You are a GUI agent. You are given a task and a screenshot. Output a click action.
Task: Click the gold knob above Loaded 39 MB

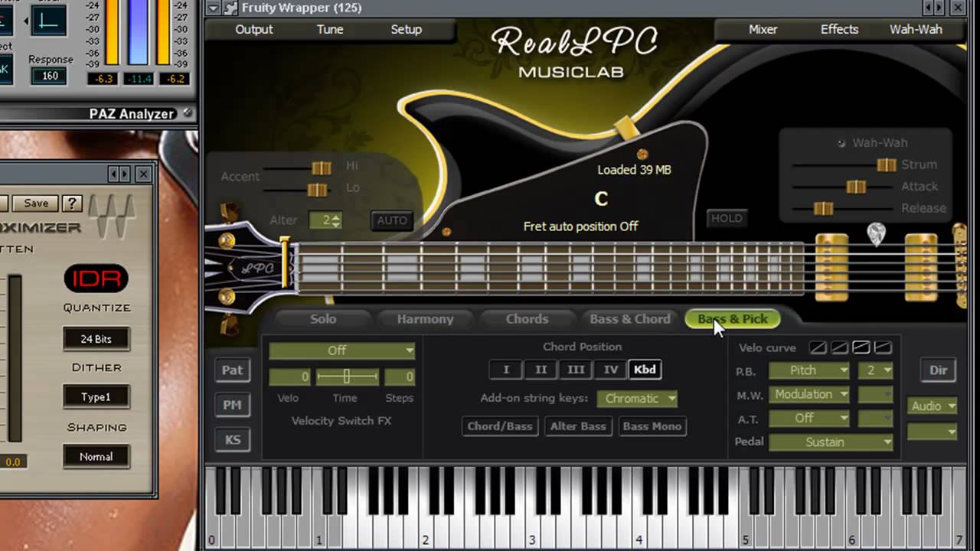[642, 155]
